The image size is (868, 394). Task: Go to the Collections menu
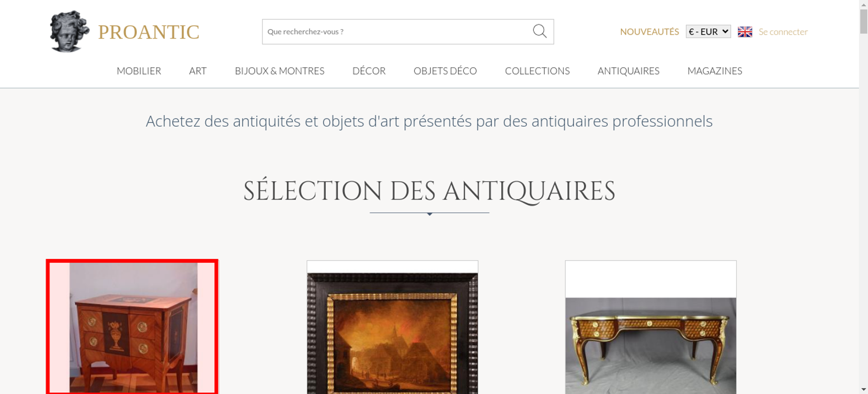(537, 71)
